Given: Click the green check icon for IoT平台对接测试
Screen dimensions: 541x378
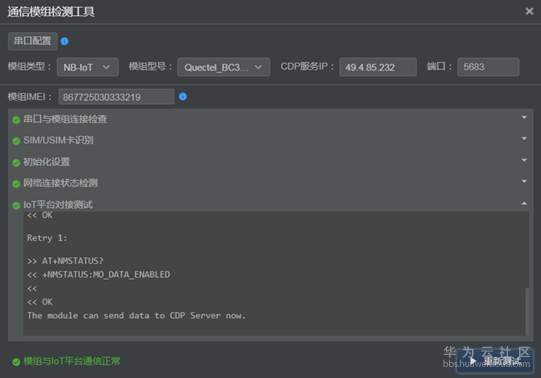Looking at the screenshot, I should (16, 206).
